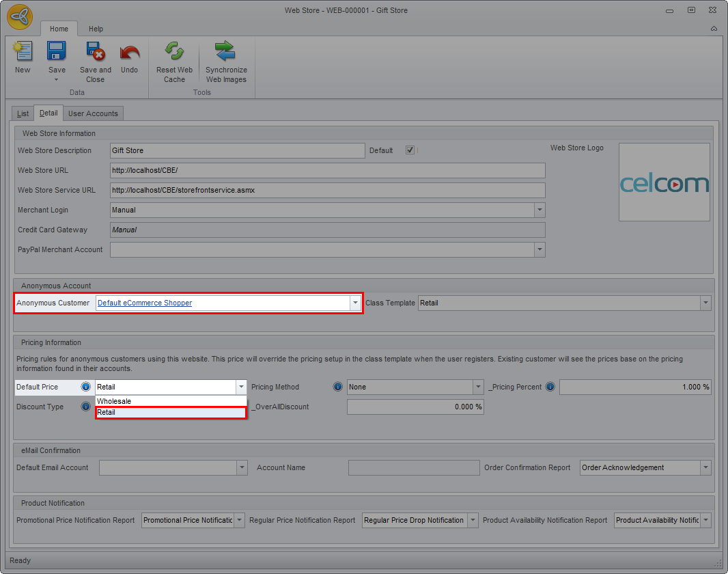728x574 pixels.
Task: Click info icon beside Pricing Method
Action: pos(337,387)
